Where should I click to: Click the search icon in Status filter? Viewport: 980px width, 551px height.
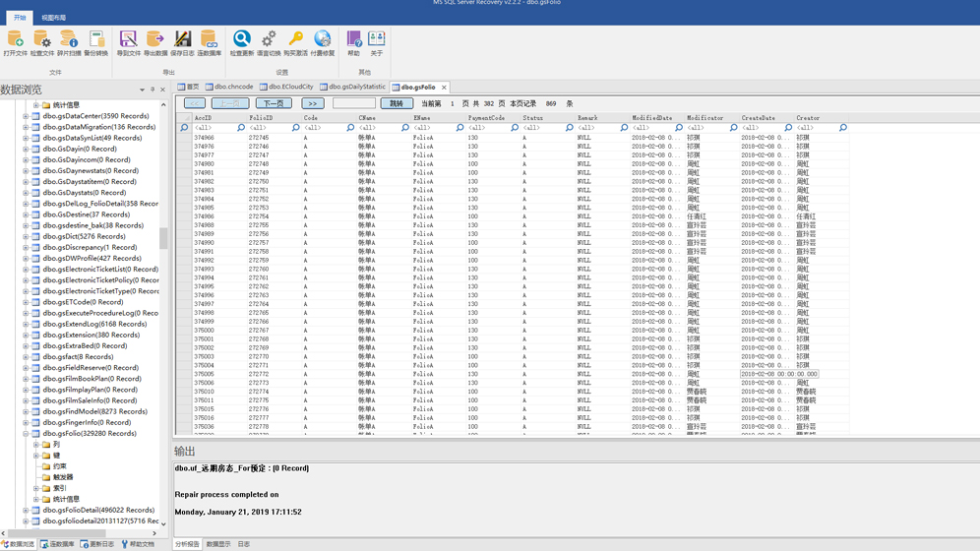[x=570, y=128]
